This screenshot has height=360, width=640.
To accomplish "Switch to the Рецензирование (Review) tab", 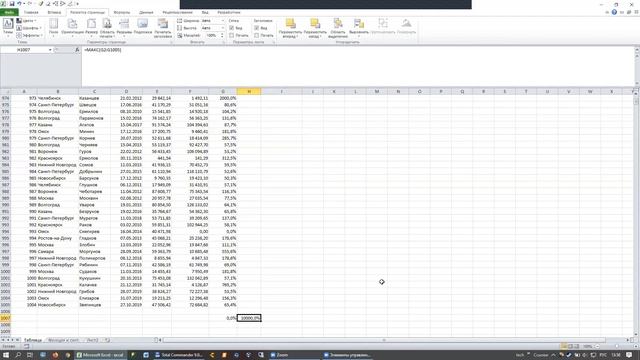I will click(x=177, y=12).
